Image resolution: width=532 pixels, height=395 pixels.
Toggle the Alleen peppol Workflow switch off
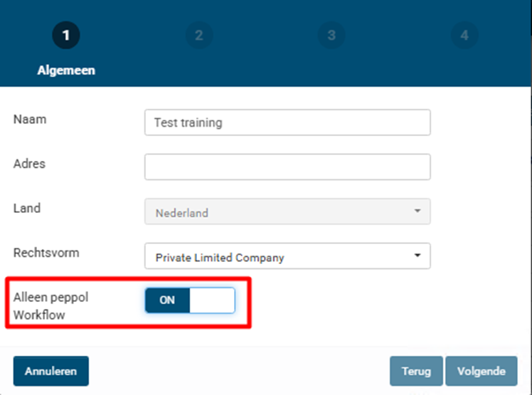pyautogui.click(x=190, y=300)
